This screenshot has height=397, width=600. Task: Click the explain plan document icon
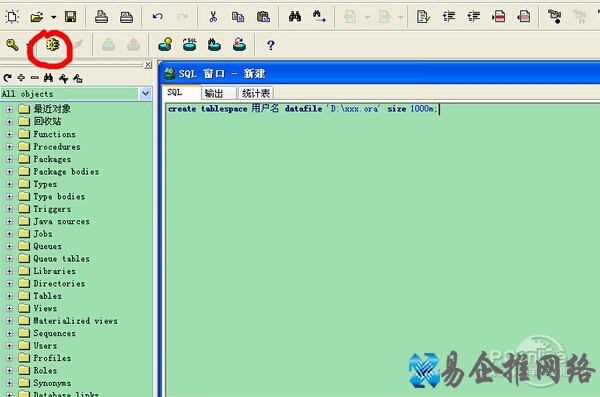(x=423, y=16)
